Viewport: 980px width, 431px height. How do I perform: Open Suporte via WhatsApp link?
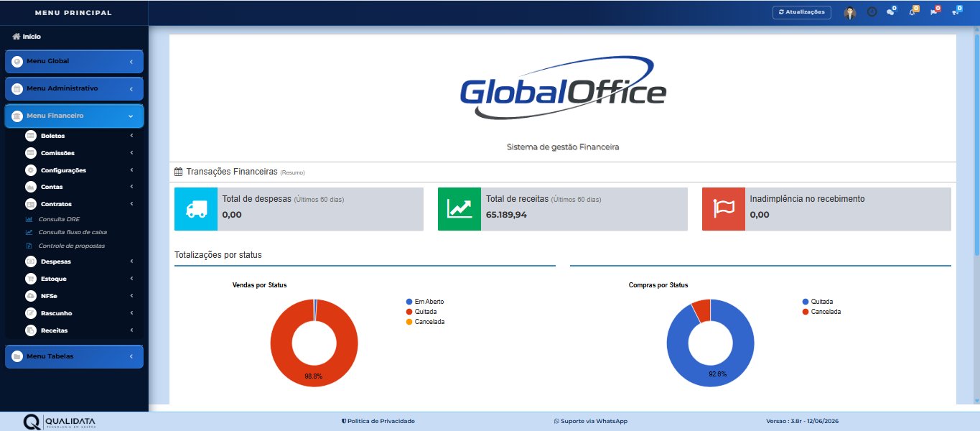[x=591, y=421]
